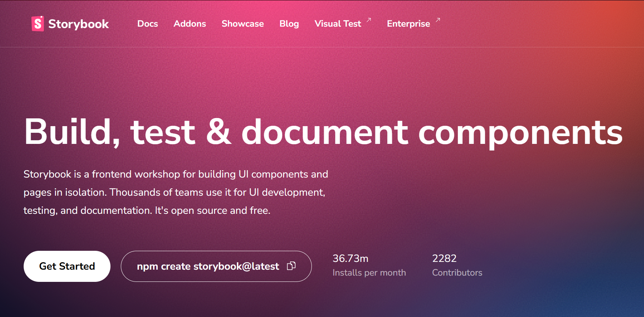Click the pink Storybook logo icon

pyautogui.click(x=38, y=24)
